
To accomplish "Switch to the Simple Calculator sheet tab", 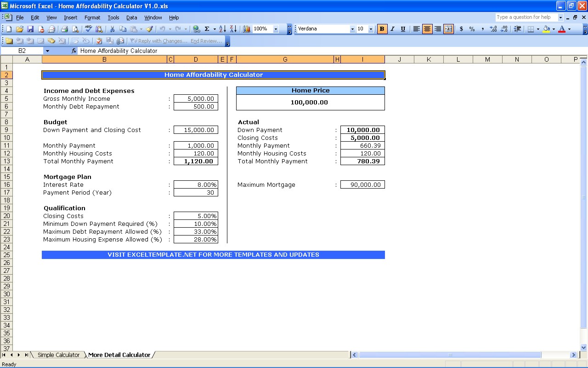I will point(58,355).
